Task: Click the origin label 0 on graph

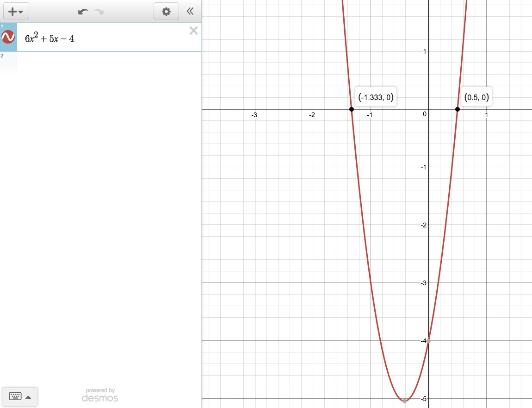Action: pyautogui.click(x=425, y=114)
